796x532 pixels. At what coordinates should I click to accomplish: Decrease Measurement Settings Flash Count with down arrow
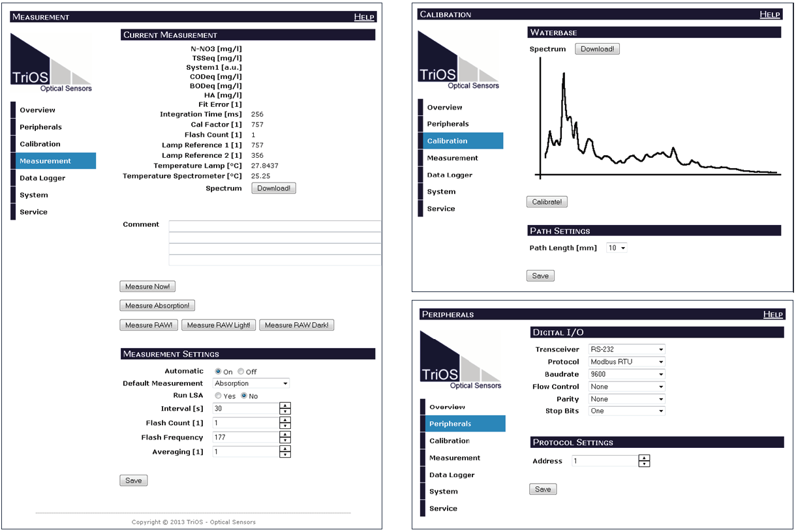click(285, 426)
